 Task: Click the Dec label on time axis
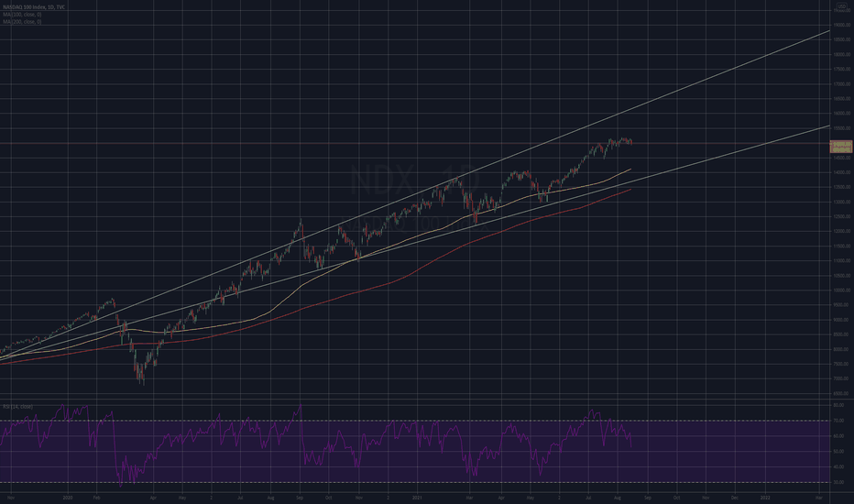coord(735,498)
